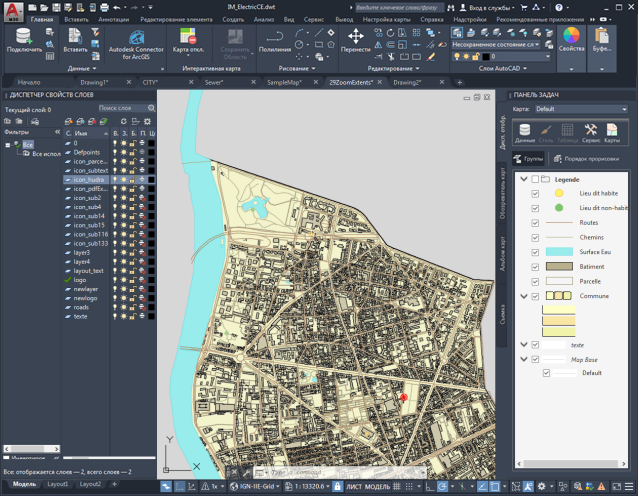Click the Порядок прорисовки button
The image size is (638, 496).
pyautogui.click(x=585, y=159)
